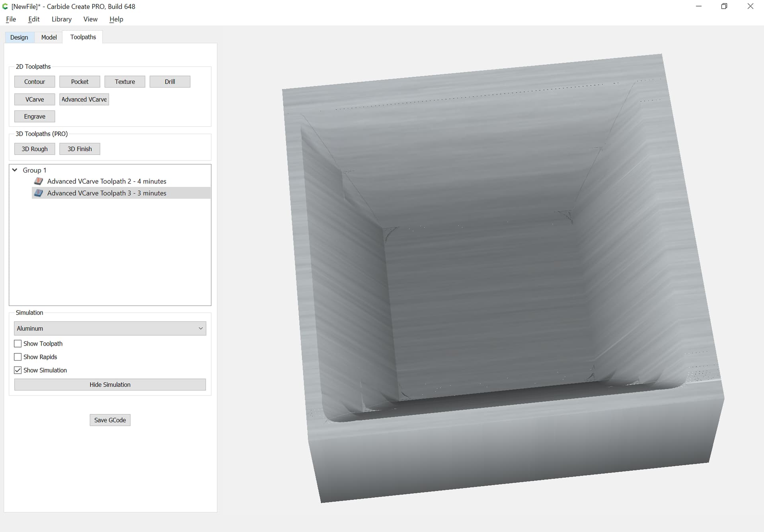This screenshot has width=764, height=532.
Task: Click the Advanced VCarve Toolpath 3 icon
Action: [39, 193]
